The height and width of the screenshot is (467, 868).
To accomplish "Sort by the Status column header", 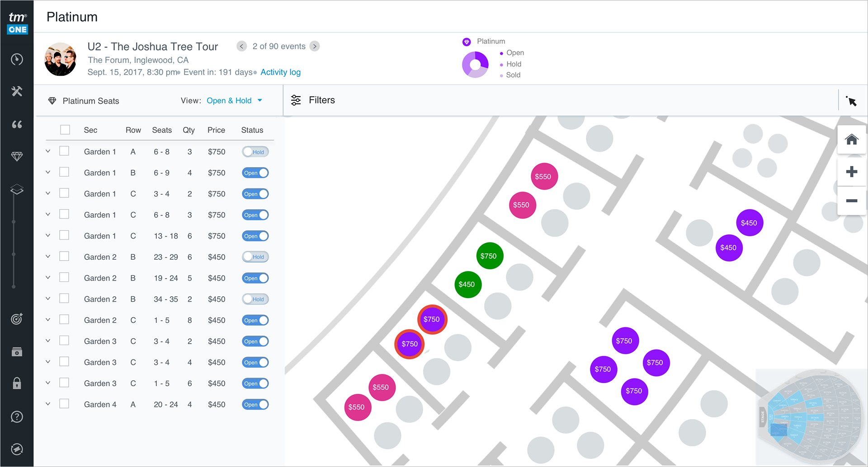I will [252, 130].
